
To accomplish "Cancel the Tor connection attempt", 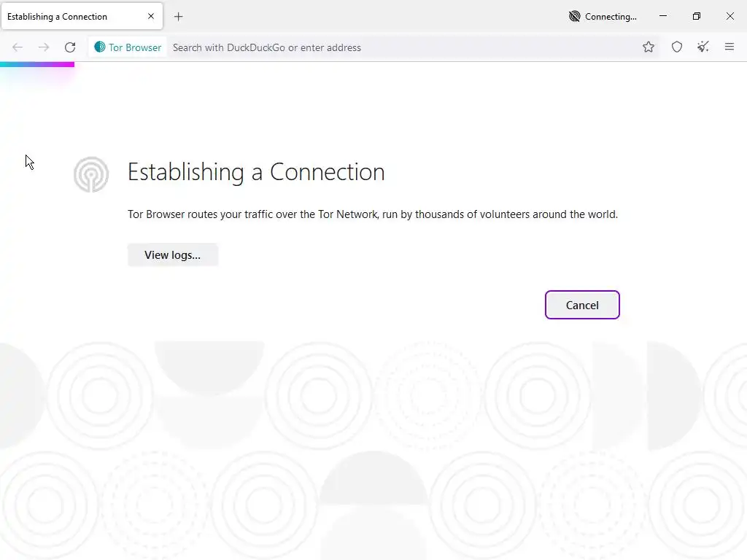I will click(x=582, y=305).
